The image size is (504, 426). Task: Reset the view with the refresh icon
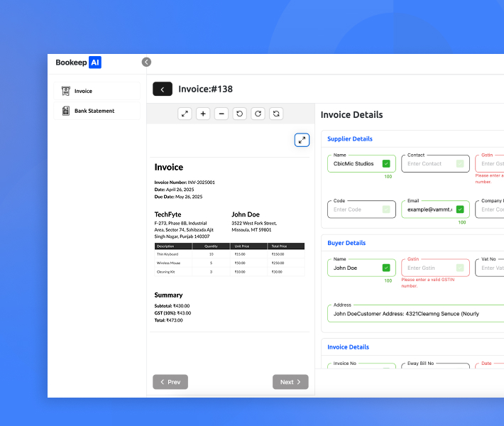[277, 114]
